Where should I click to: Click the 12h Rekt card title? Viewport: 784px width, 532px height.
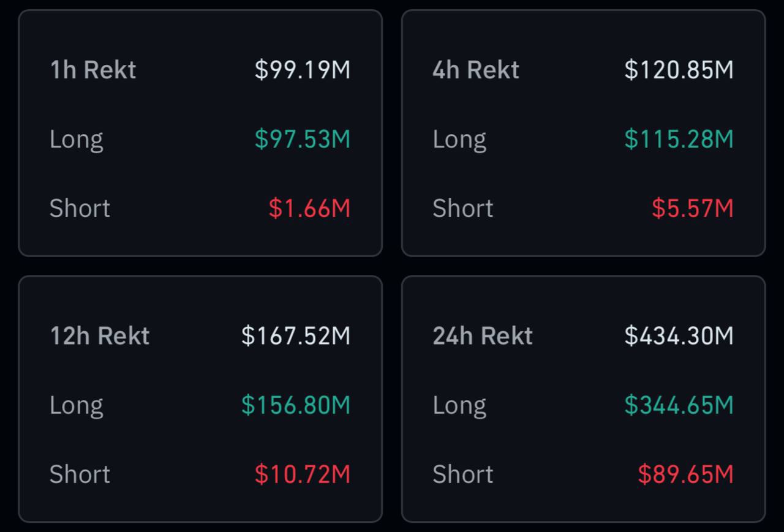pos(99,335)
